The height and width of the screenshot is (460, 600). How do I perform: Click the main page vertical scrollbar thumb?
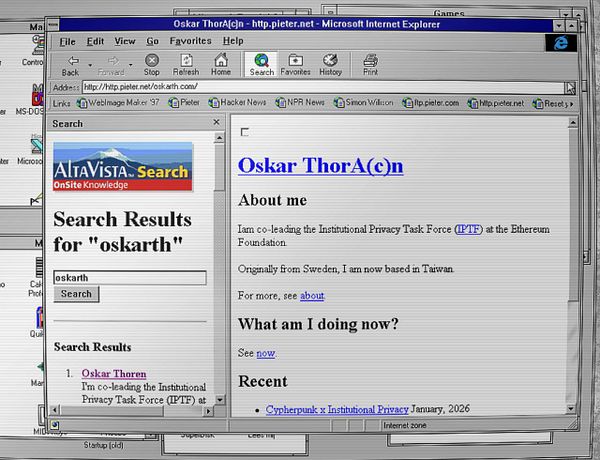click(x=573, y=214)
